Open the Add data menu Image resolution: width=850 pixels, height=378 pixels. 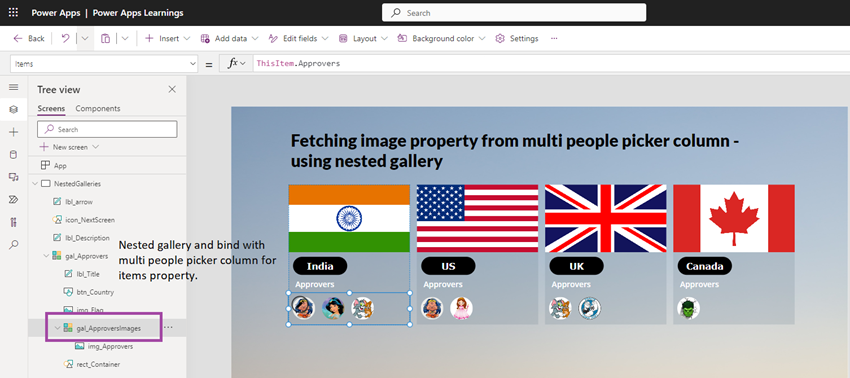click(228, 39)
